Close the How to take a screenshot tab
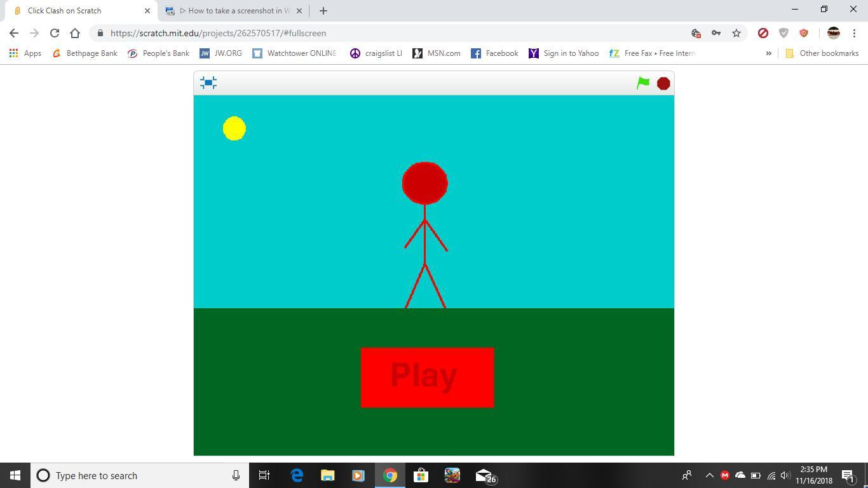The height and width of the screenshot is (488, 868). coord(299,11)
